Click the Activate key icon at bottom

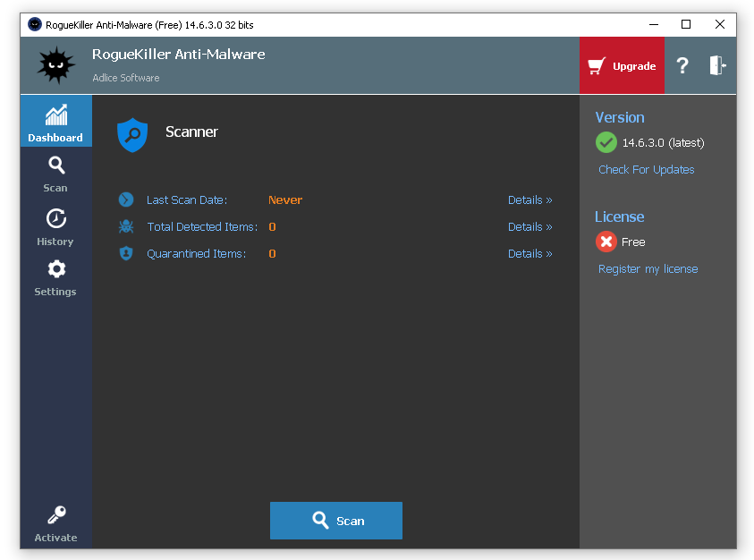(x=55, y=514)
